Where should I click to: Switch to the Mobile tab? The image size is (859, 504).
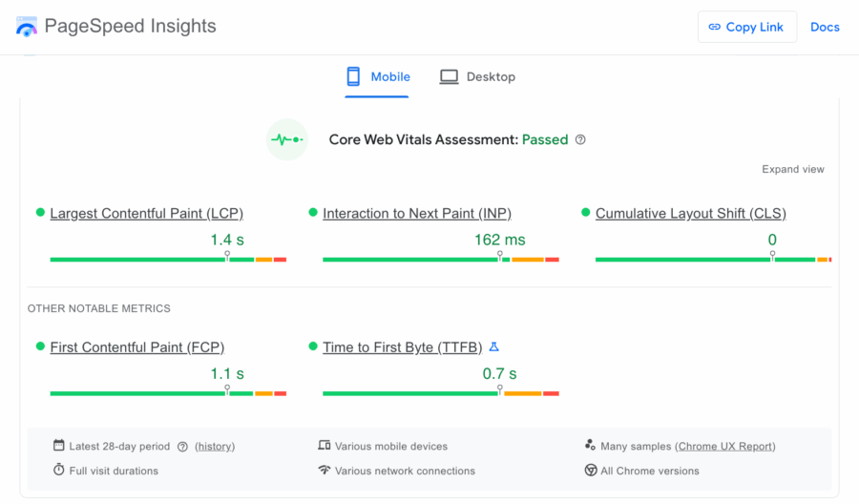click(377, 77)
